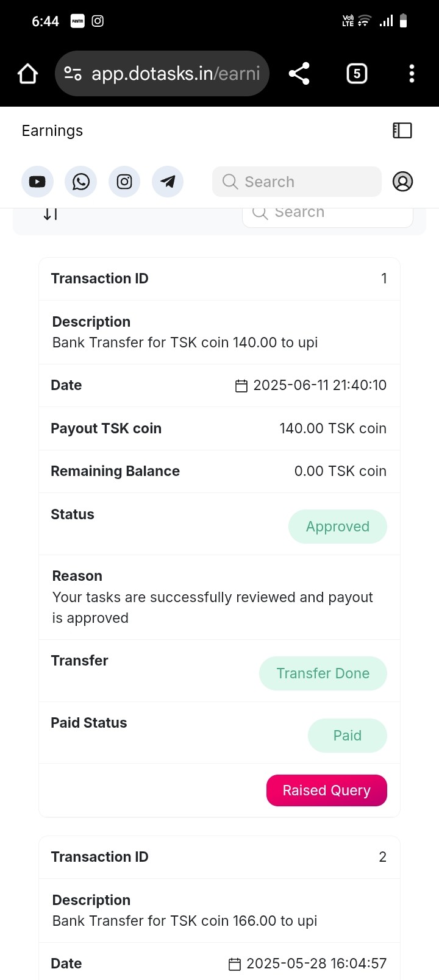
Task: Open the WhatsApp tasks icon
Action: point(81,182)
